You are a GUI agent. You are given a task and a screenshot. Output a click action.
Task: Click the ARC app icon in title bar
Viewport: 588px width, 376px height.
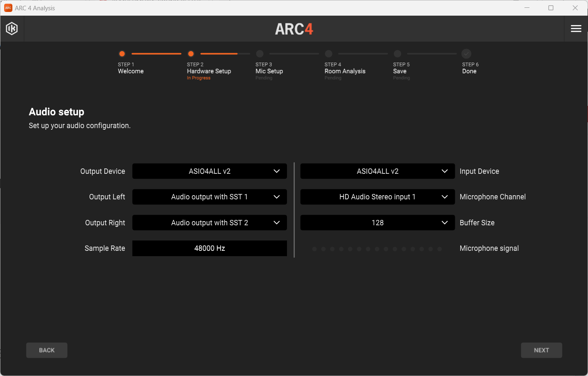[8, 8]
